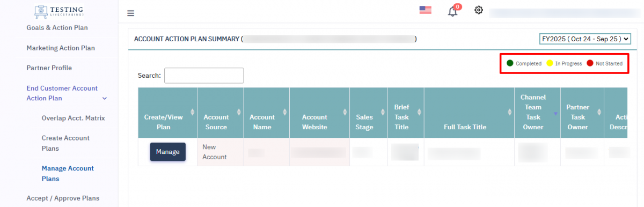Open the US flag language selector
644x207 pixels.
click(425, 10)
